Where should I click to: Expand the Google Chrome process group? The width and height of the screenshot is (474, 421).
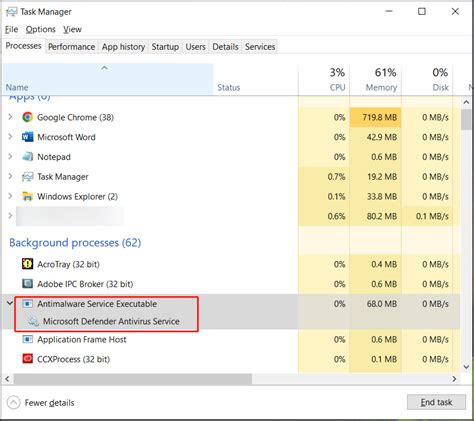[10, 117]
